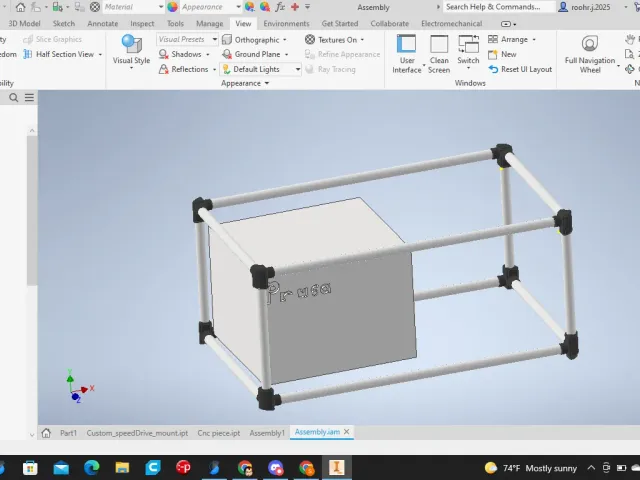Screen dimensions: 640x480
Task: Click the Half Section View icon
Action: [28, 54]
